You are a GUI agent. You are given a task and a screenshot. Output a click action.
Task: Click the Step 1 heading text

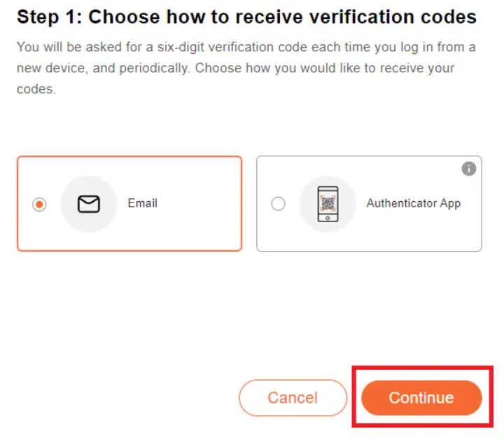click(x=246, y=18)
